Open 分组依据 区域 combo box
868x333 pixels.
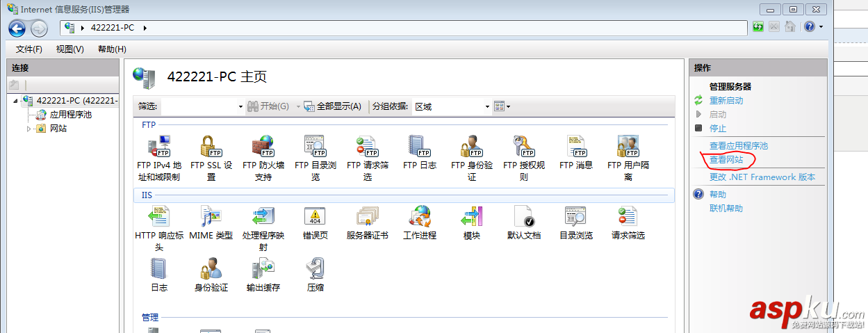point(451,106)
